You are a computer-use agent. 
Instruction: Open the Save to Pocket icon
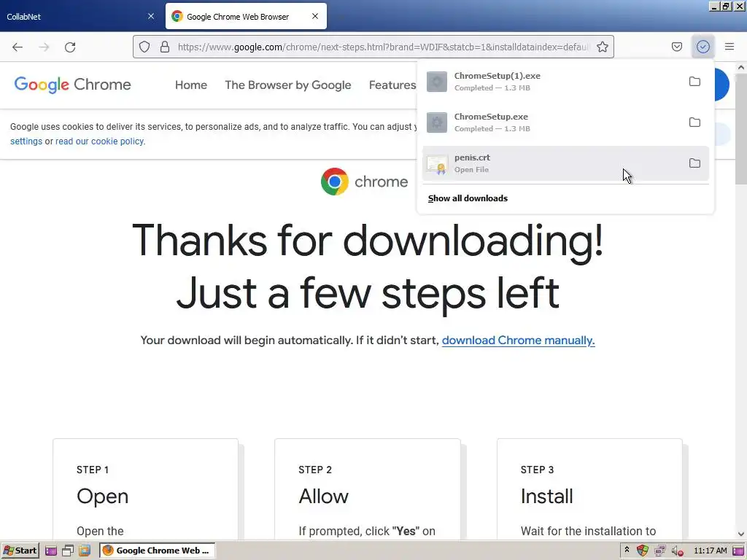point(676,47)
